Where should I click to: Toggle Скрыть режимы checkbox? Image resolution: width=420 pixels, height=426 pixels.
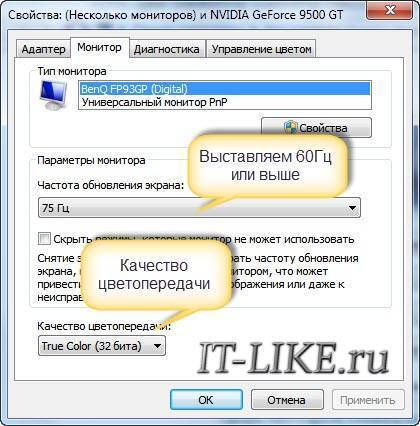coord(44,239)
